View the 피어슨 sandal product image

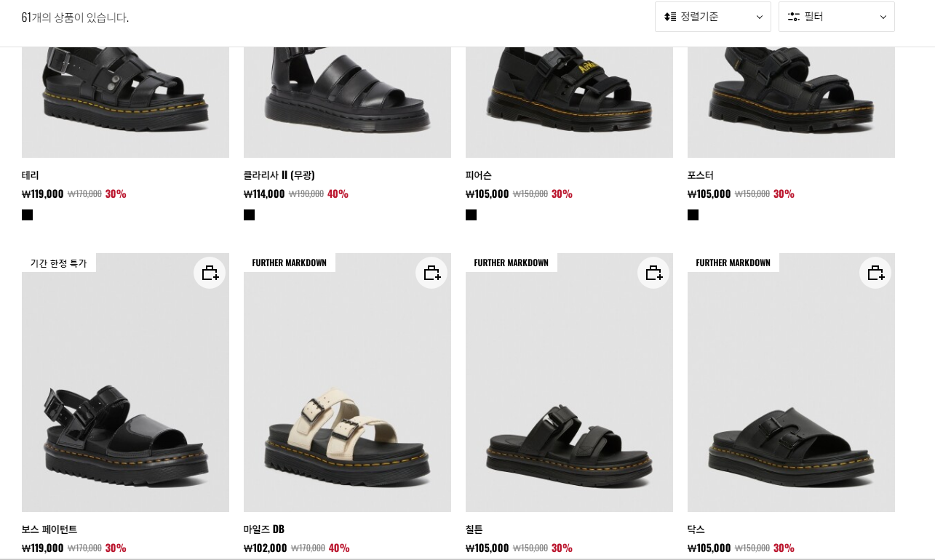tap(569, 102)
